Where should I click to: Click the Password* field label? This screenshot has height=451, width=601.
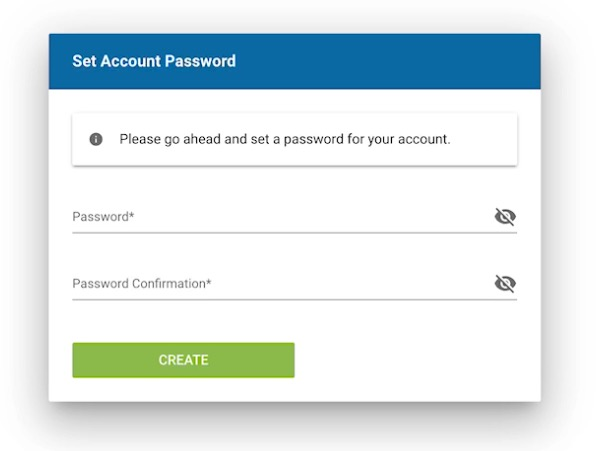tap(103, 217)
